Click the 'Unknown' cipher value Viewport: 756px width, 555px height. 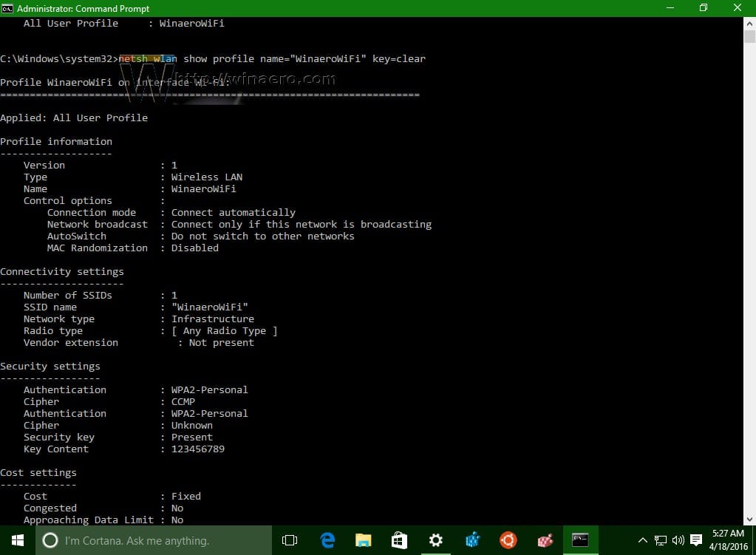pyautogui.click(x=192, y=425)
